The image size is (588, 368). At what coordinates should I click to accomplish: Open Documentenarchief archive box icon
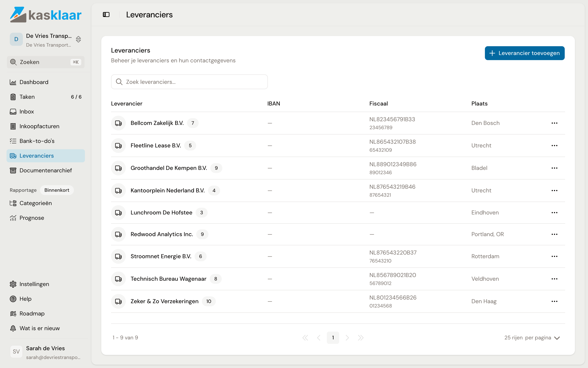coord(13,170)
